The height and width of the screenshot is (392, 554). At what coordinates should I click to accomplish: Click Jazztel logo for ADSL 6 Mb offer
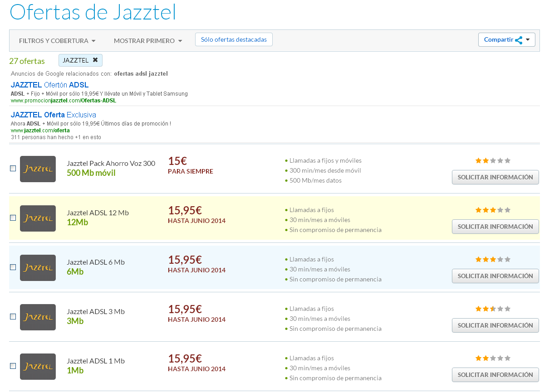(x=38, y=268)
